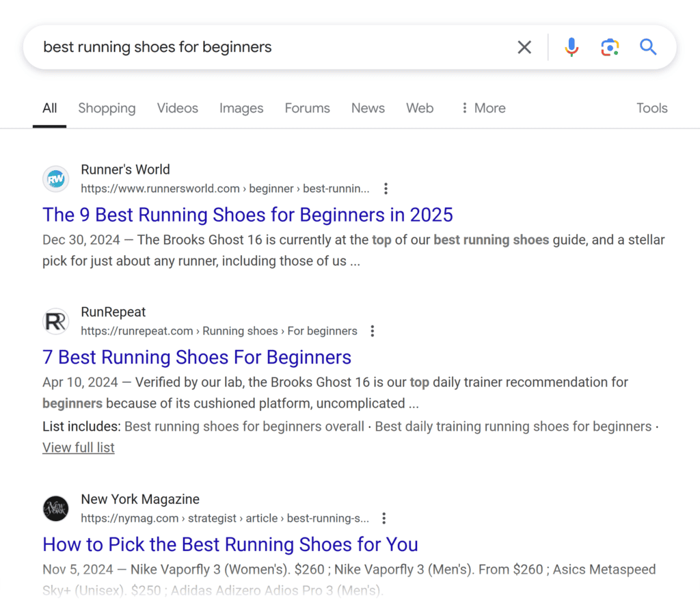Open the Images search tab
700x601 pixels.
[x=241, y=108]
